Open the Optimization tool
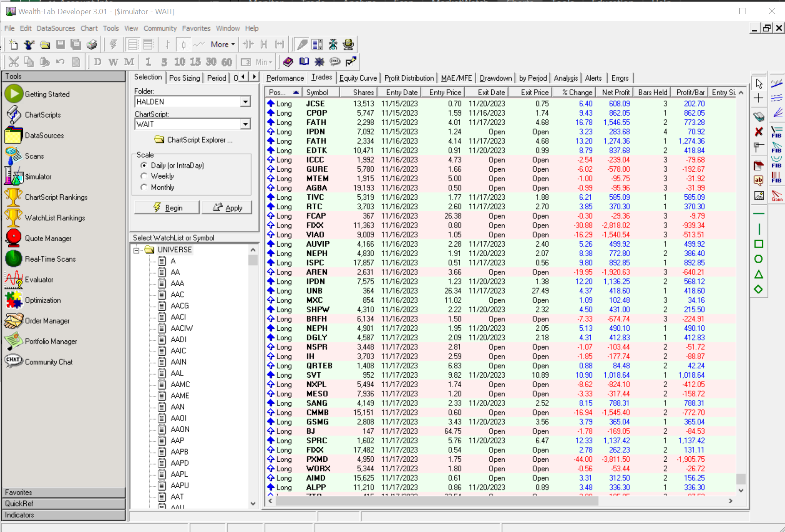Viewport: 785px width, 532px height. (42, 300)
